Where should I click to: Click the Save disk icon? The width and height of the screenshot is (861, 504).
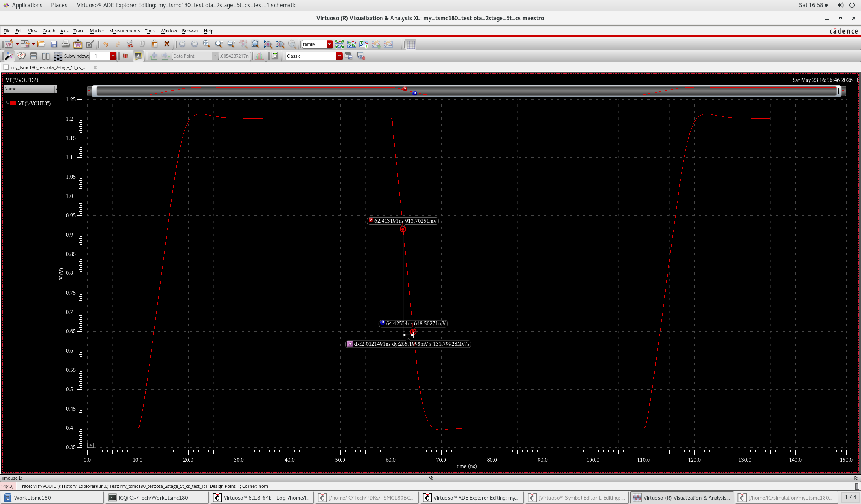coord(54,44)
